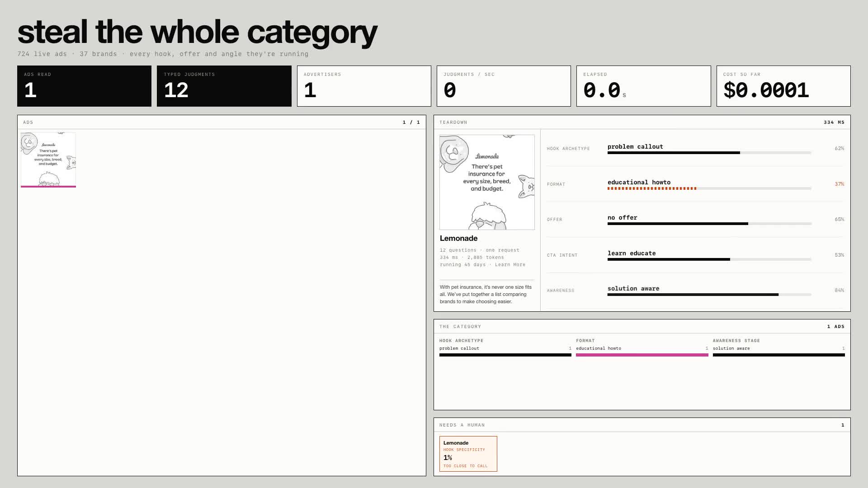The image size is (868, 488).
Task: Click 'running 45 days · Learn More' text
Action: pyautogui.click(x=482, y=265)
